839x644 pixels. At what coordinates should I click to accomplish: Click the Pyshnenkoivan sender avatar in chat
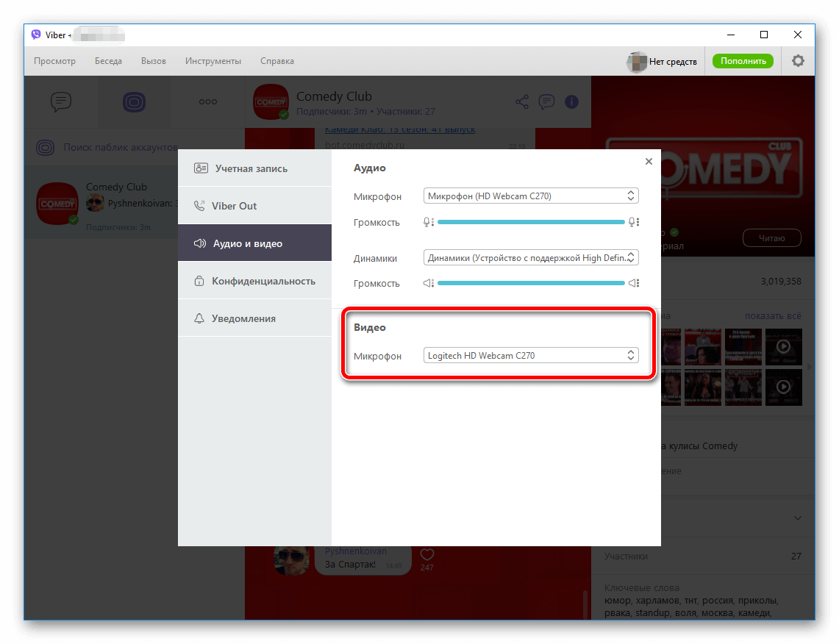point(292,560)
